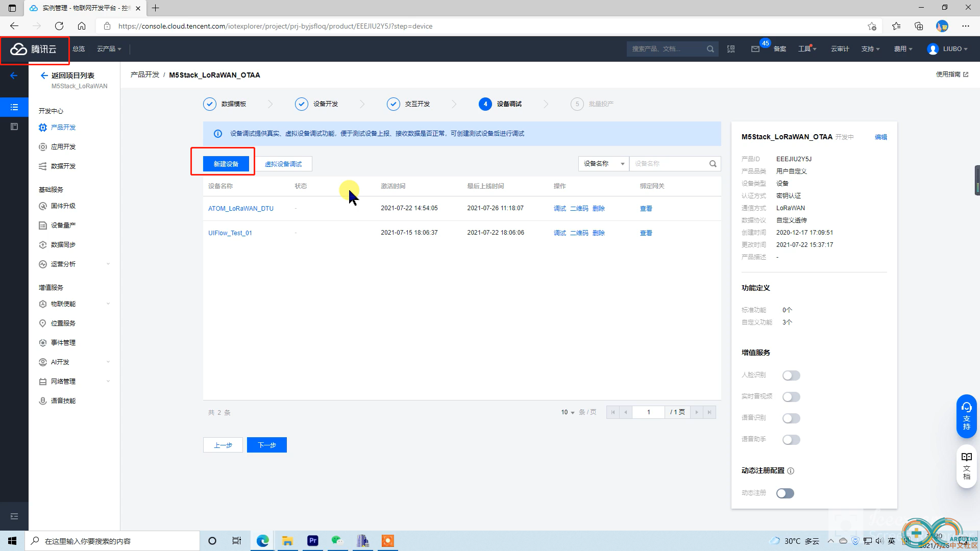Open 支持 dropdown in header
Image resolution: width=980 pixels, height=551 pixels.
click(870, 49)
